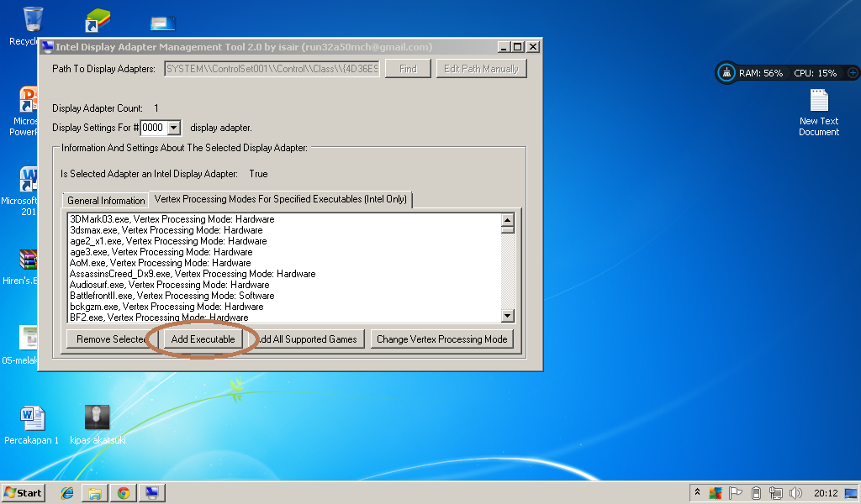
Task: Click the Path To Display Adapters field
Action: 272,69
